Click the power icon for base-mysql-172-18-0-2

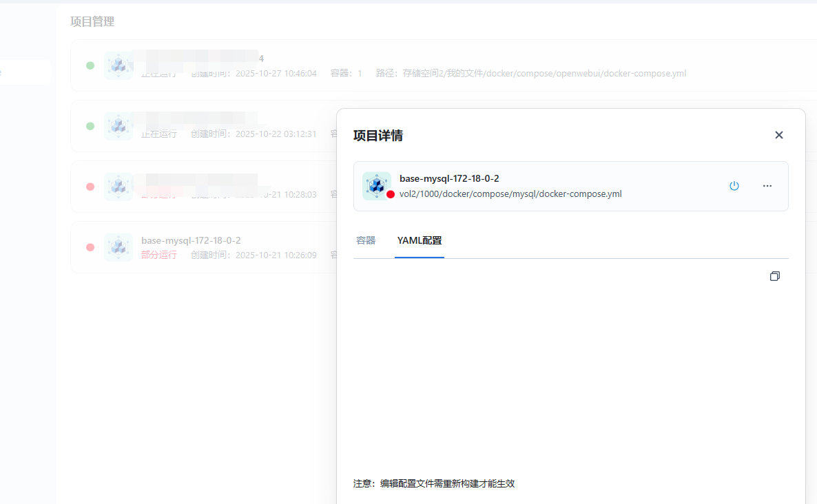click(734, 186)
